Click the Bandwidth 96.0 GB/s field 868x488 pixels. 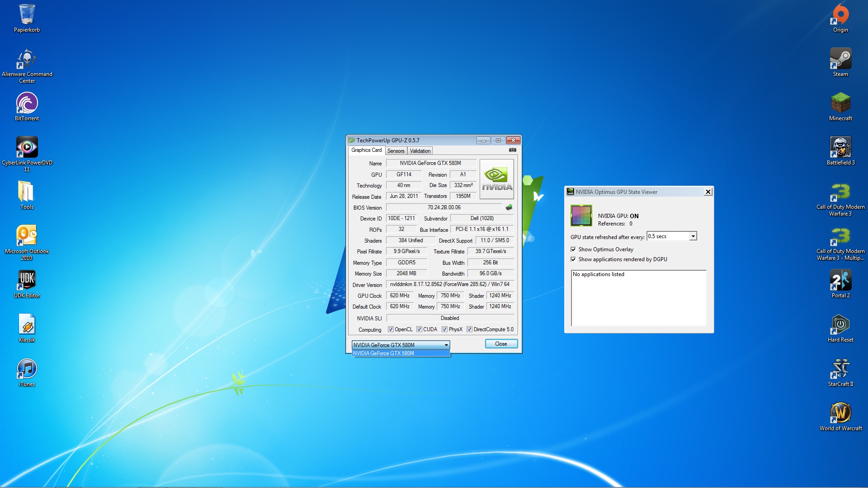coord(491,273)
